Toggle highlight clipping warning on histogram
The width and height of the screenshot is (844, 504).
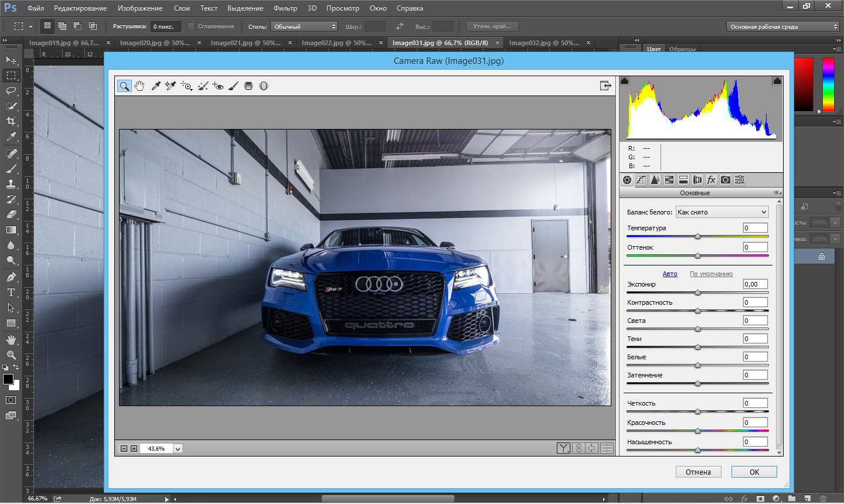click(777, 81)
